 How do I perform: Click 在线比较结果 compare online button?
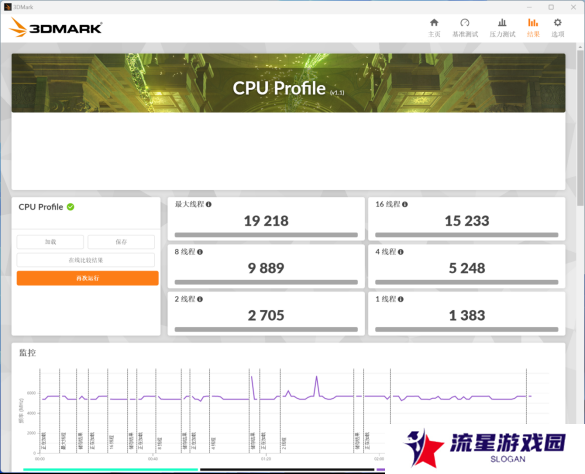86,260
